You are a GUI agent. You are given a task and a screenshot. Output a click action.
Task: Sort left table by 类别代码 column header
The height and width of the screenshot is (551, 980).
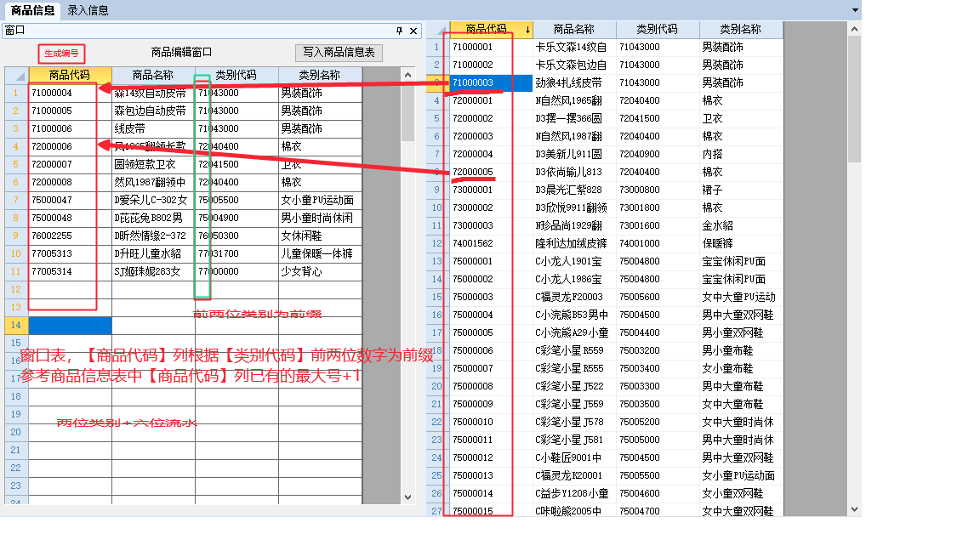click(236, 75)
